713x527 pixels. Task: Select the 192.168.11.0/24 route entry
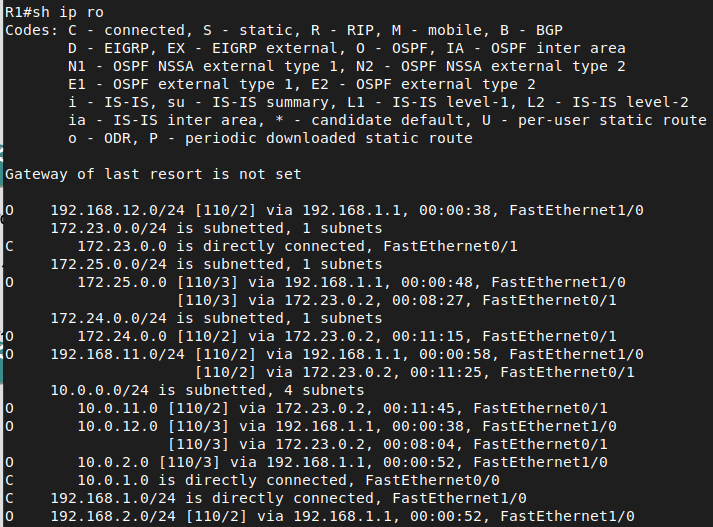[x=324, y=354]
